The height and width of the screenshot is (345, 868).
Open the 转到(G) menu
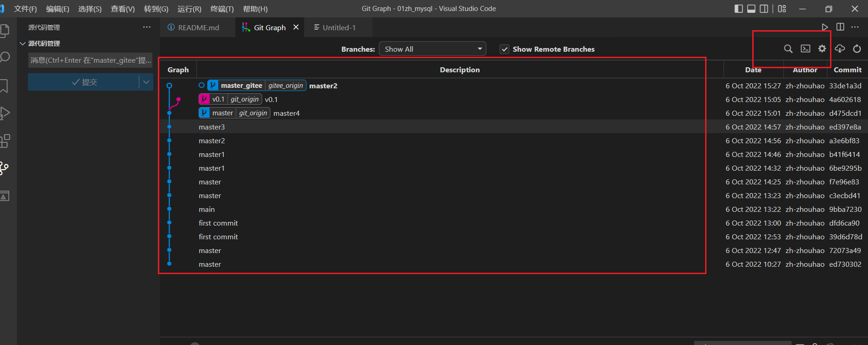(x=156, y=9)
